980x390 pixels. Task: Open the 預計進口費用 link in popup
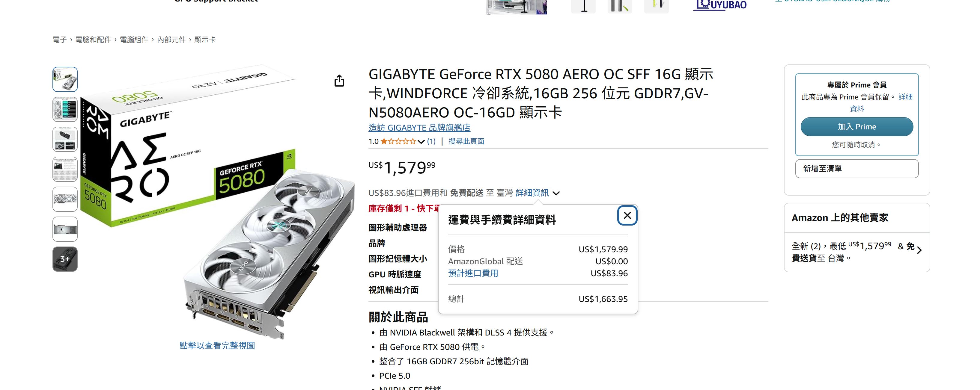coord(473,273)
